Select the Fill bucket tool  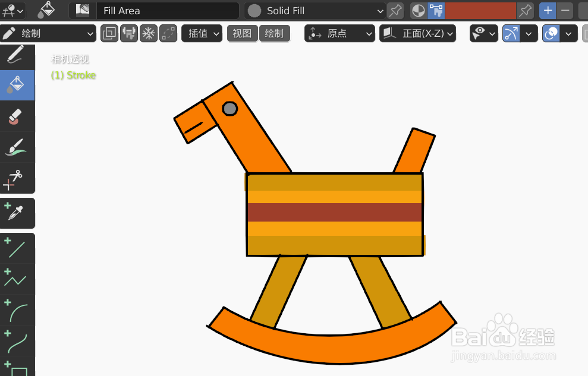17,86
